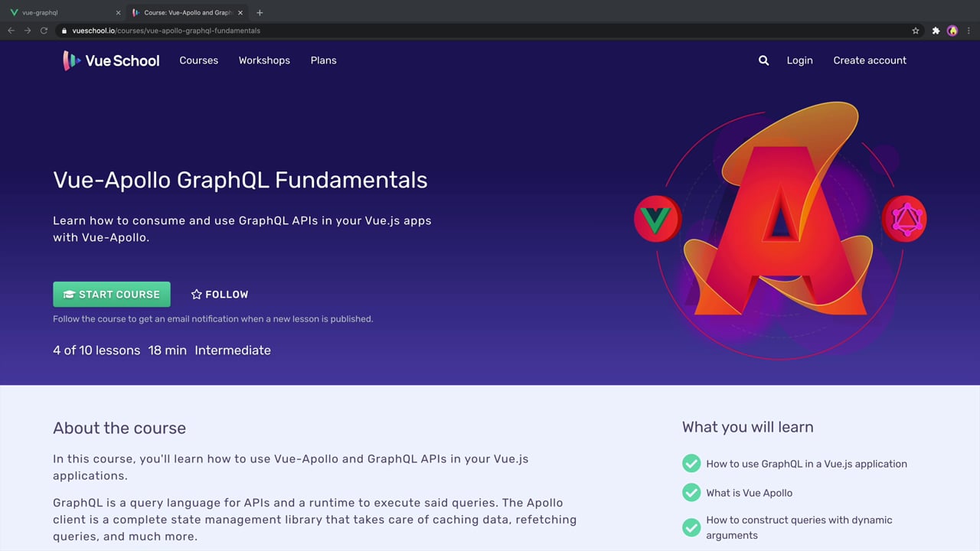Click the Vue School logo
Image resolution: width=980 pixels, height=551 pixels.
pyautogui.click(x=111, y=60)
